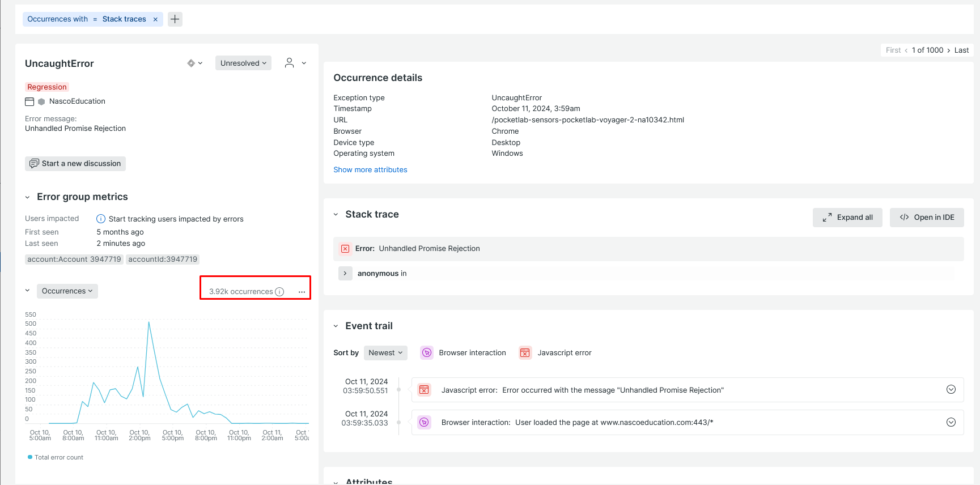This screenshot has height=485, width=980.
Task: Select the account:Account 3947719 tag
Action: pyautogui.click(x=74, y=259)
